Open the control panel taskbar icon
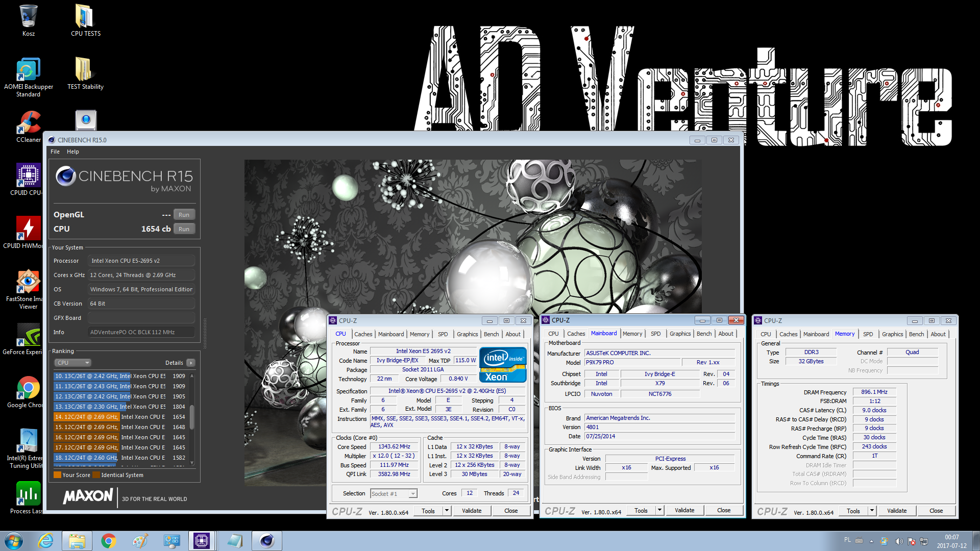 [x=171, y=541]
